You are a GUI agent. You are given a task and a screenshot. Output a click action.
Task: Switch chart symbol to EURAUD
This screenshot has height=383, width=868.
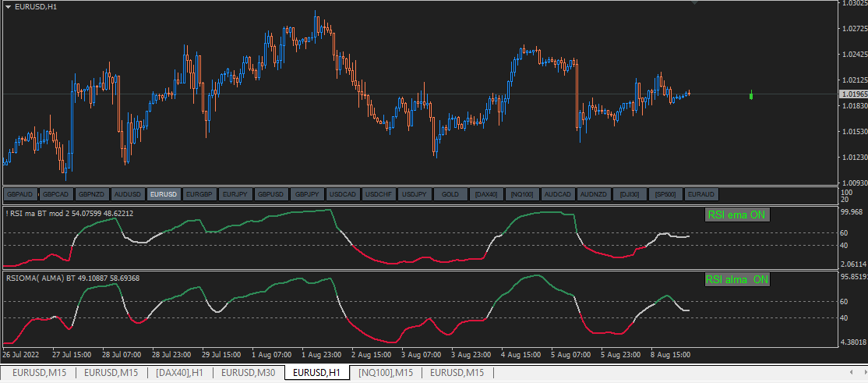[702, 194]
